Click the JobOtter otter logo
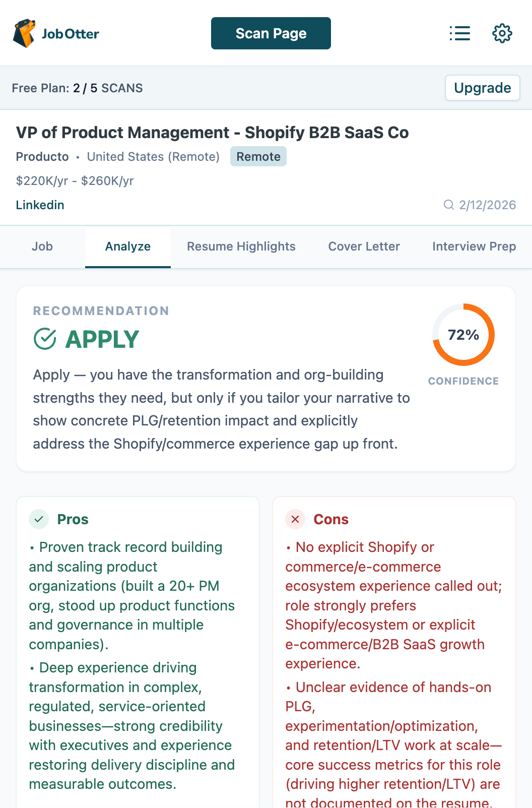 click(x=25, y=33)
